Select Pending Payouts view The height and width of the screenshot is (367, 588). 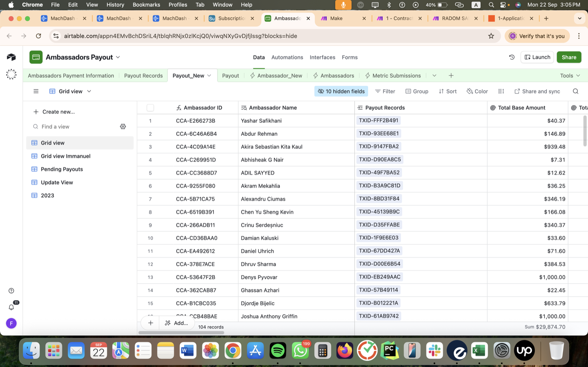[x=80, y=169]
